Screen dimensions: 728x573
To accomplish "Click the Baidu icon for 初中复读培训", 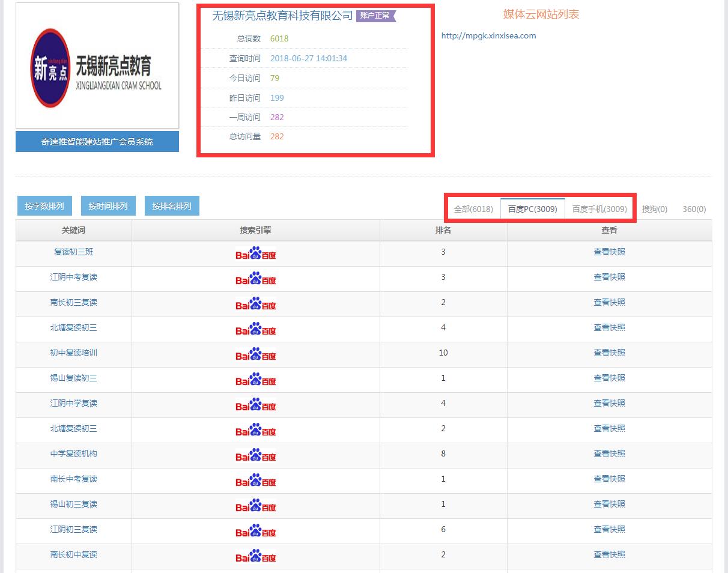I will pos(255,354).
